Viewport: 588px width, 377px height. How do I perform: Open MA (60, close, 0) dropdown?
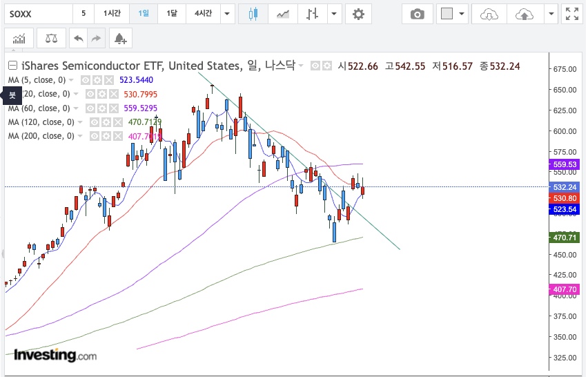[76, 108]
